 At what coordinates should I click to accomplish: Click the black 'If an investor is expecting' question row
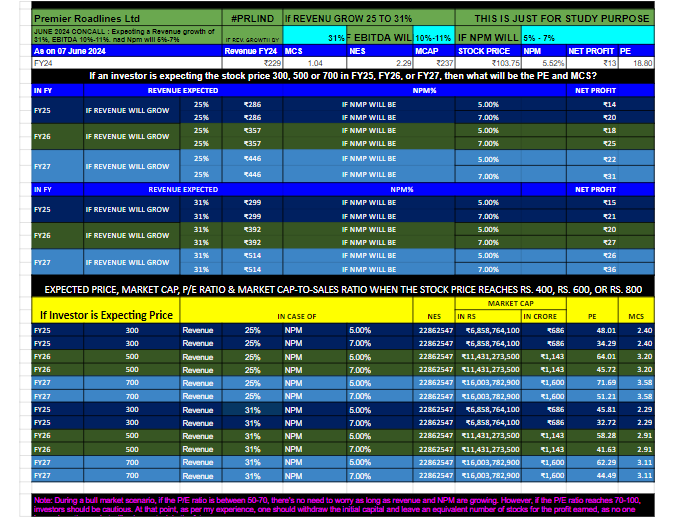point(343,76)
